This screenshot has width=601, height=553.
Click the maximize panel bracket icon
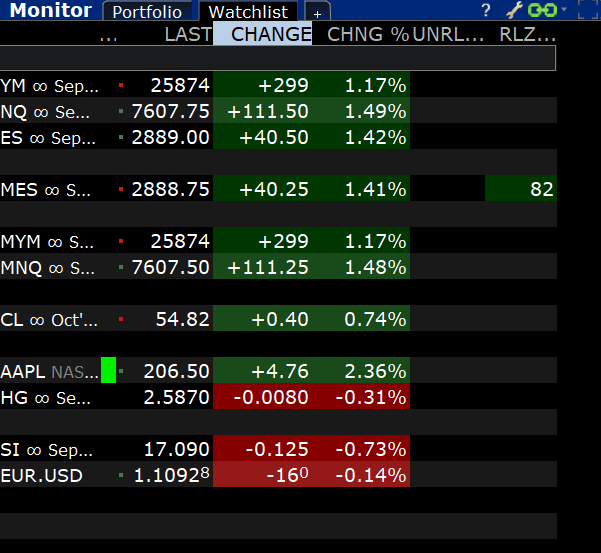(x=589, y=10)
